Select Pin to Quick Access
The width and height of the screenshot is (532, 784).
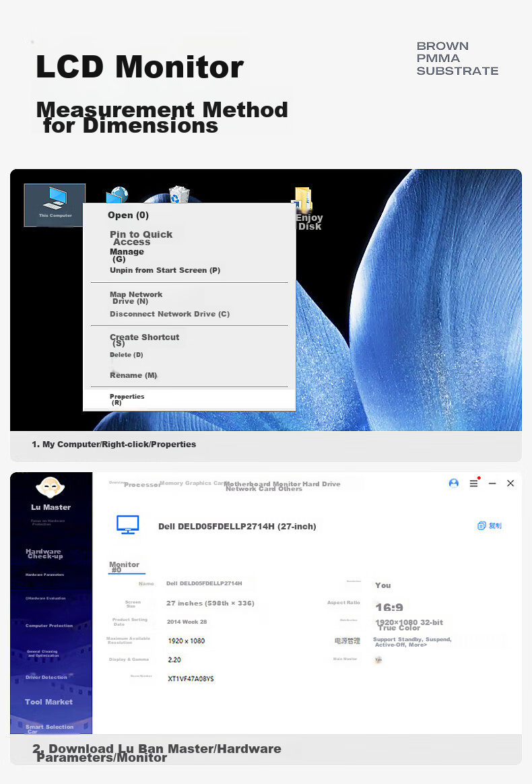[x=141, y=238]
